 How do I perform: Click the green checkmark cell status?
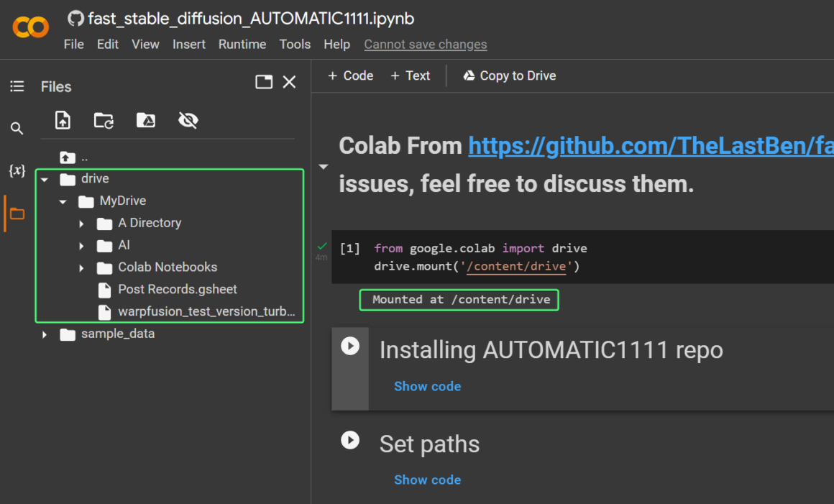pyautogui.click(x=322, y=246)
